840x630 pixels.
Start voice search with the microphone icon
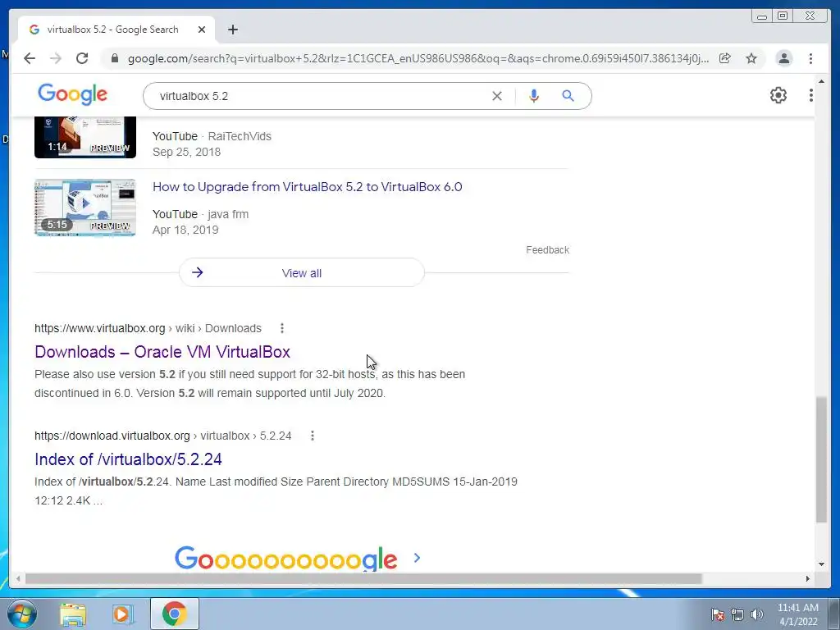pos(533,96)
